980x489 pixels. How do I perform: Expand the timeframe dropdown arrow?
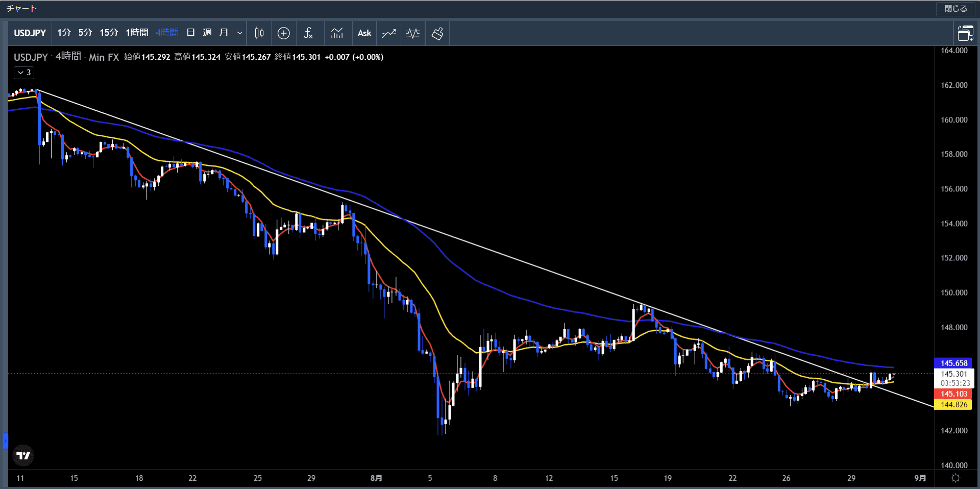click(x=240, y=33)
